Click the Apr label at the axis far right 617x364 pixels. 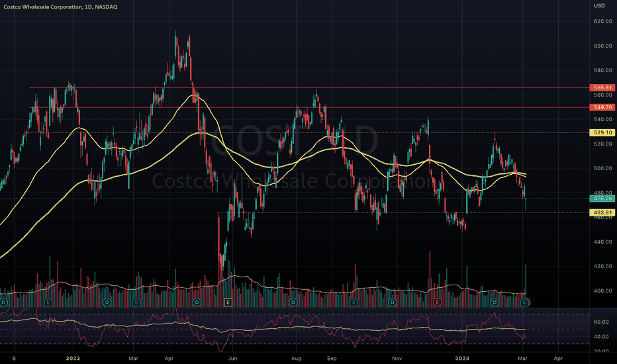(558, 358)
